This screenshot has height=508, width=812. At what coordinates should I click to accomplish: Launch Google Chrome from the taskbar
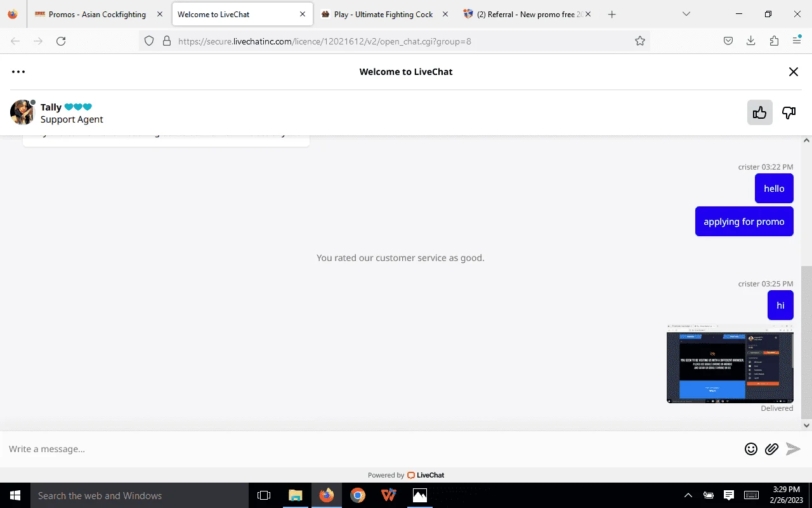pos(358,495)
